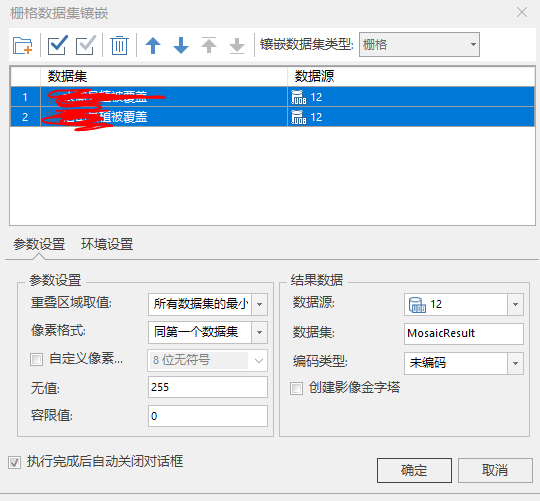The image size is (540, 501).
Task: Select dataset row number 2
Action: coord(272,117)
